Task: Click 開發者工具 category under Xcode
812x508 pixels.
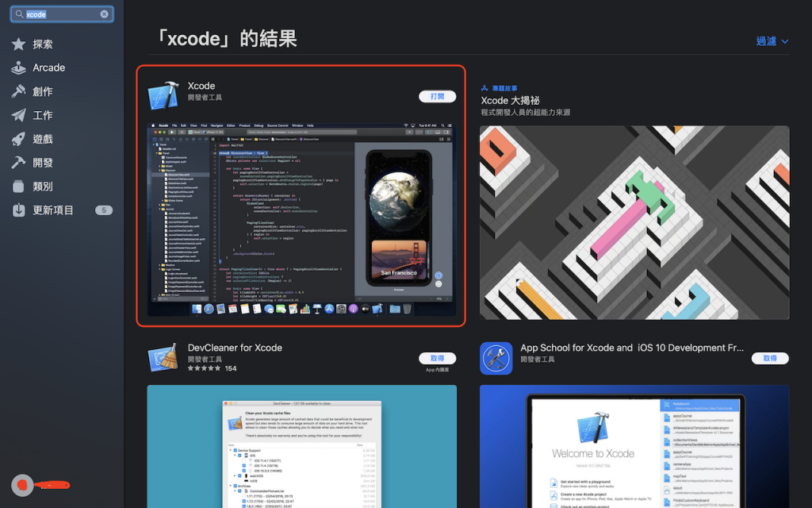Action: click(x=205, y=98)
